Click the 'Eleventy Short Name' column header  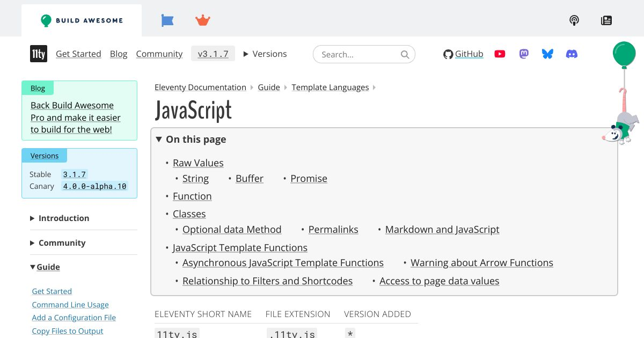pyautogui.click(x=203, y=314)
